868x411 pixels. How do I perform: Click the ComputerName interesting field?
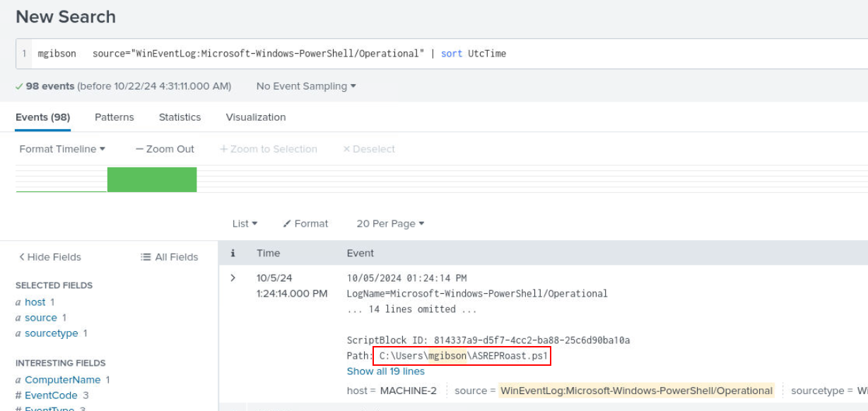coord(63,380)
